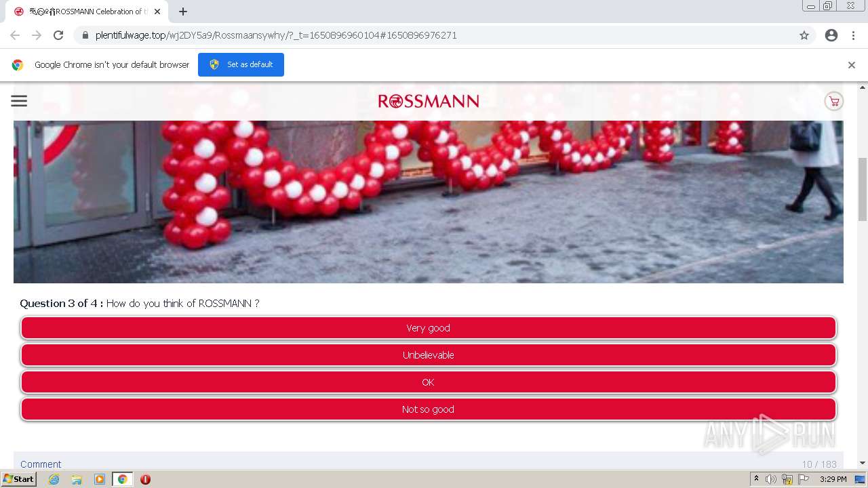Answer 'Unbelievable'
The image size is (868, 488).
(429, 355)
